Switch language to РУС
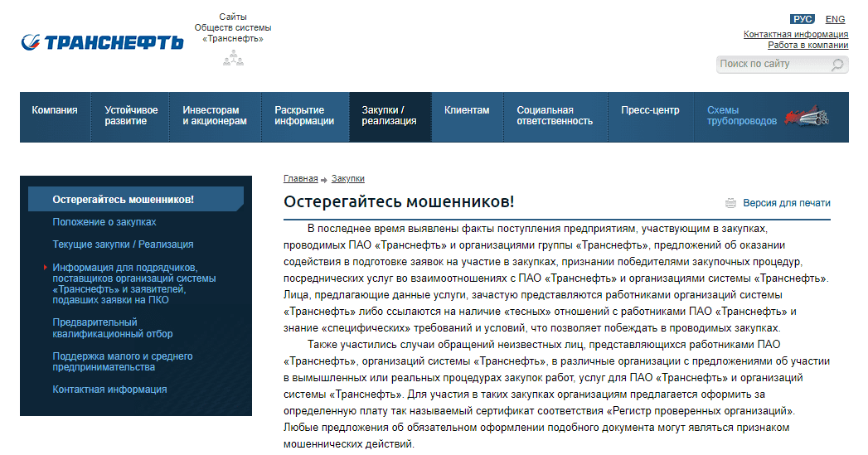868x455 pixels. point(803,19)
